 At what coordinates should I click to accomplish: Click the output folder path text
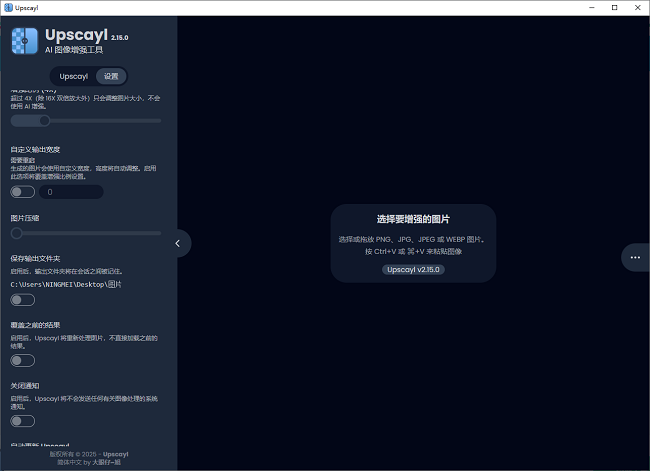66,284
